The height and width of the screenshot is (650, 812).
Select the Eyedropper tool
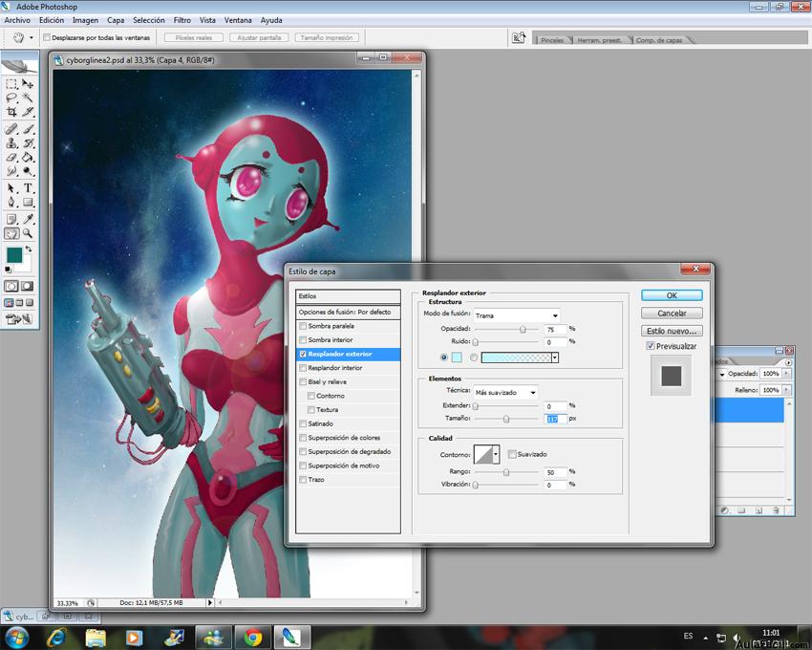point(28,219)
